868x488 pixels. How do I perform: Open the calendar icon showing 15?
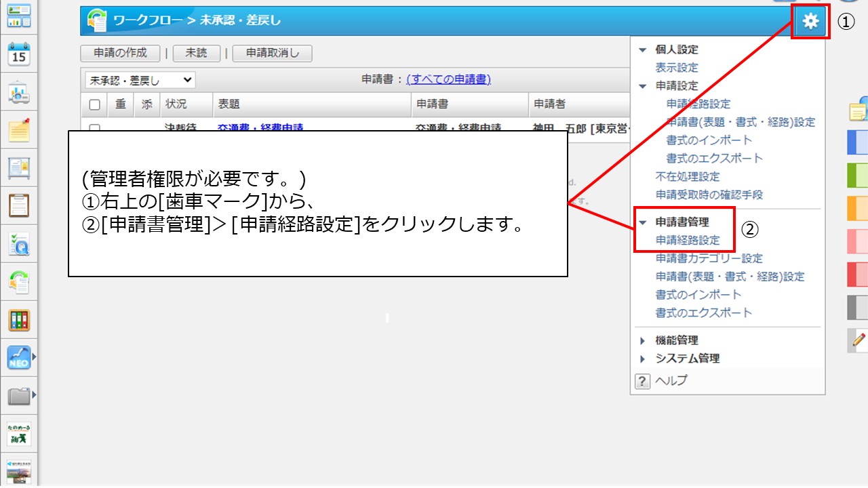(x=19, y=54)
